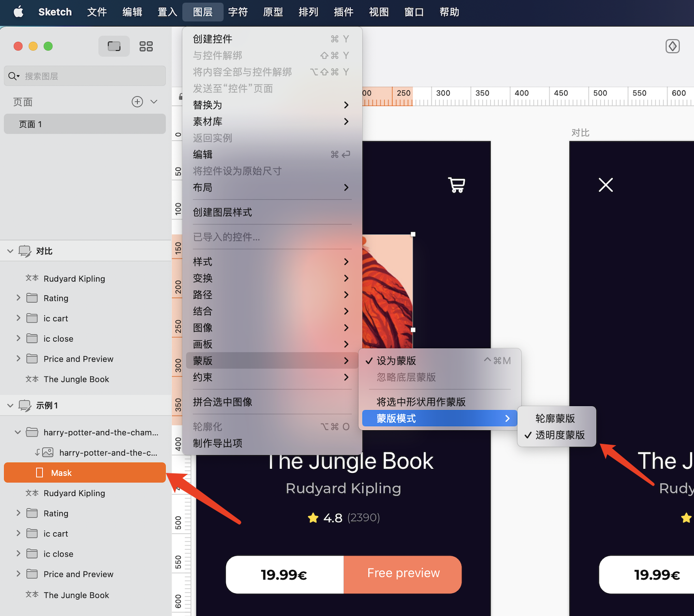Click the symbol diamond icon at top right

(x=672, y=46)
